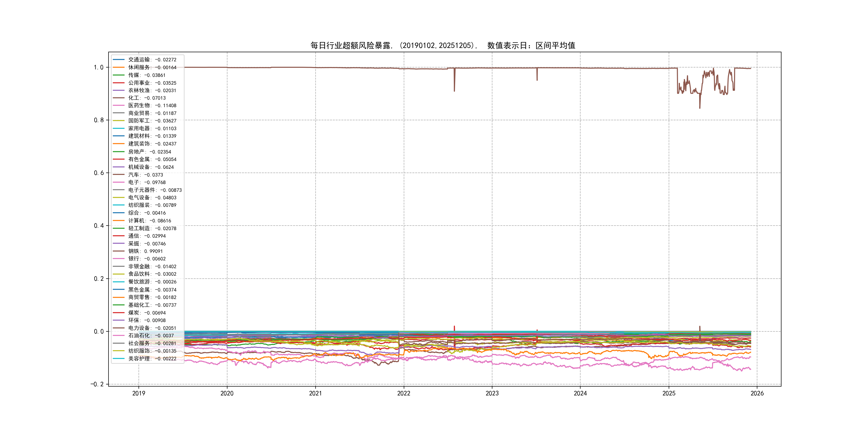The image size is (868, 434).
Task: Click the 0.6 y-axis tick label
Action: tap(98, 173)
